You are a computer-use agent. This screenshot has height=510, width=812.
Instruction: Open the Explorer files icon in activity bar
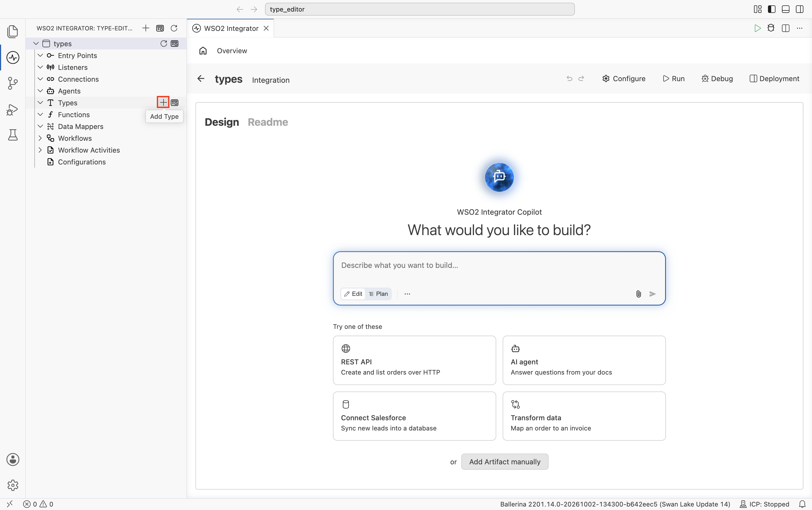[12, 31]
